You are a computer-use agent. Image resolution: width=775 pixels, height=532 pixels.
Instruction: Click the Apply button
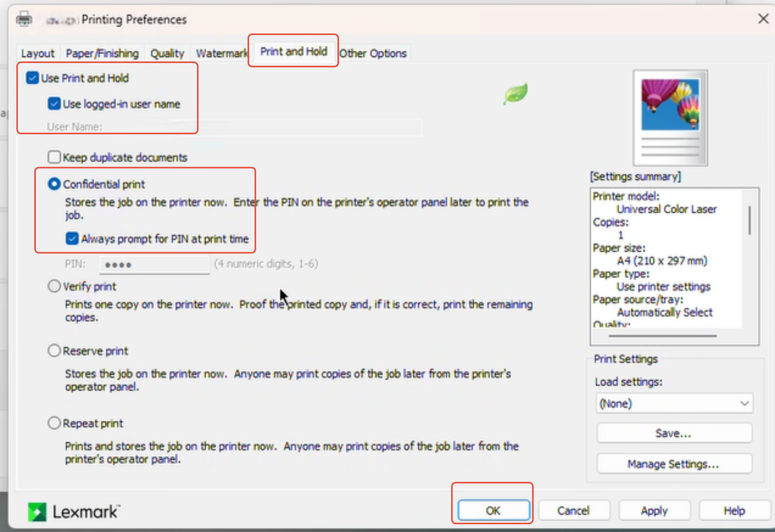pos(654,510)
